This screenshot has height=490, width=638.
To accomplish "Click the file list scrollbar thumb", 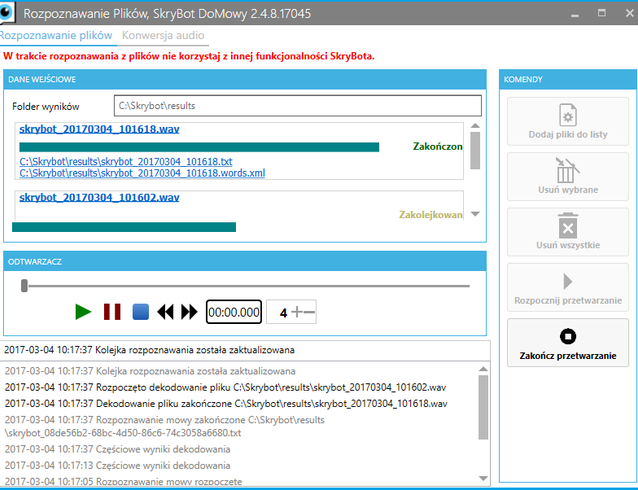I will point(475,150).
